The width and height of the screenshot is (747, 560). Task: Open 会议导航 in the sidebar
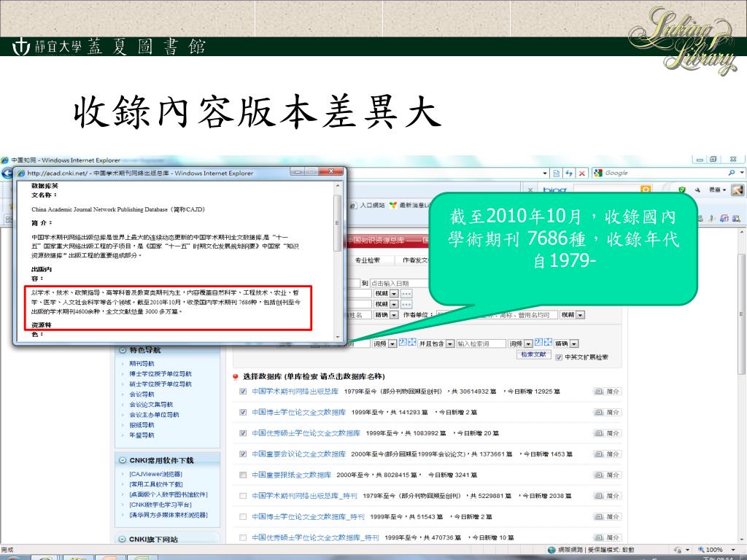click(142, 394)
